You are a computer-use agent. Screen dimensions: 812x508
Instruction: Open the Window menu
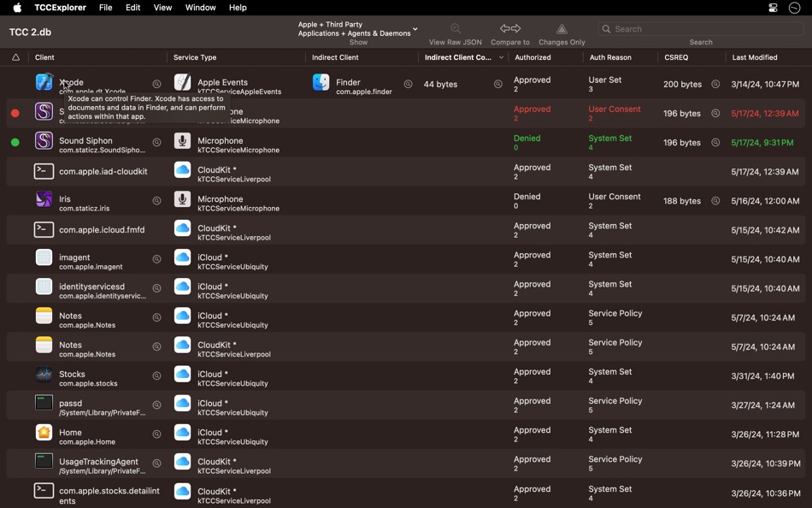coord(200,7)
